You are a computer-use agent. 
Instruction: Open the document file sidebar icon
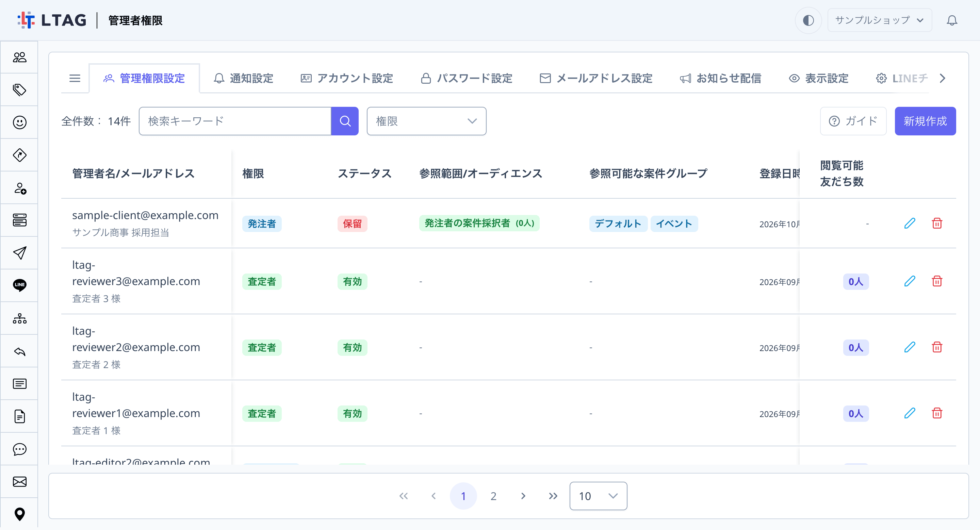click(x=19, y=416)
